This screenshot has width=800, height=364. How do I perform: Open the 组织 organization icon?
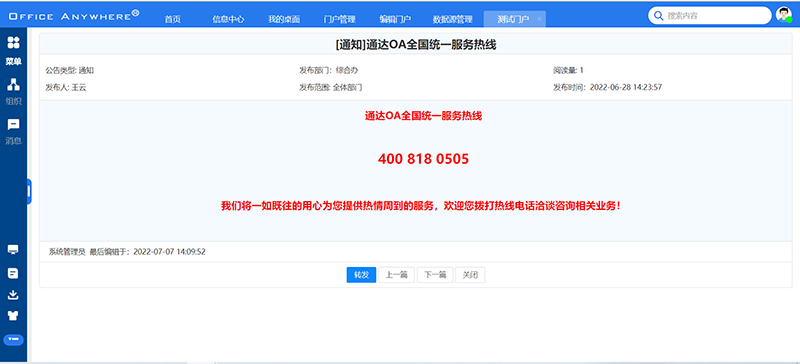(x=13, y=91)
